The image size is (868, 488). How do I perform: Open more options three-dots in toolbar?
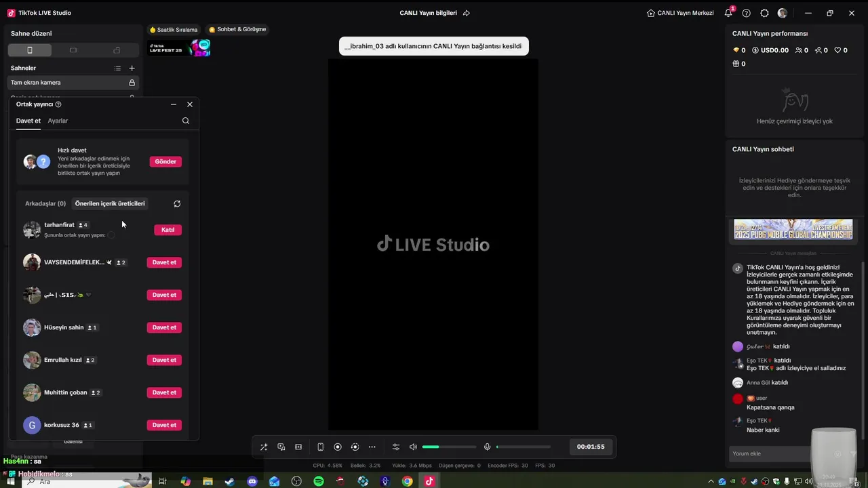372,447
